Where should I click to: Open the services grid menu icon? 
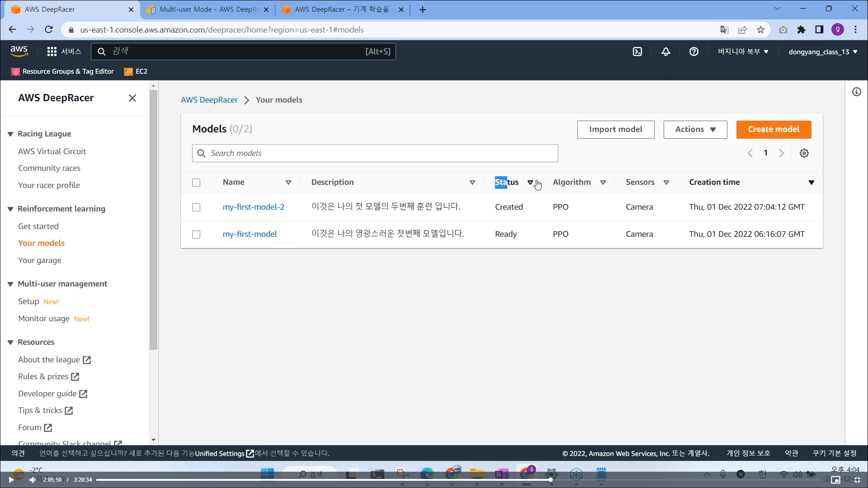click(x=52, y=52)
